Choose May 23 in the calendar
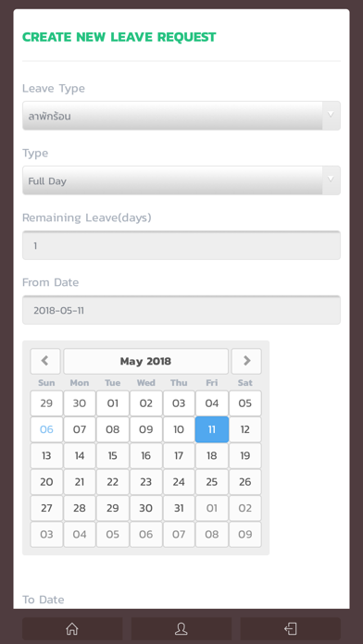363x644 pixels. pyautogui.click(x=146, y=482)
